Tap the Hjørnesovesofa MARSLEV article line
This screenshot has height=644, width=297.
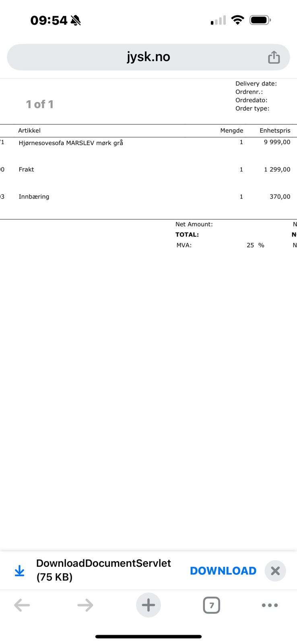(71, 143)
